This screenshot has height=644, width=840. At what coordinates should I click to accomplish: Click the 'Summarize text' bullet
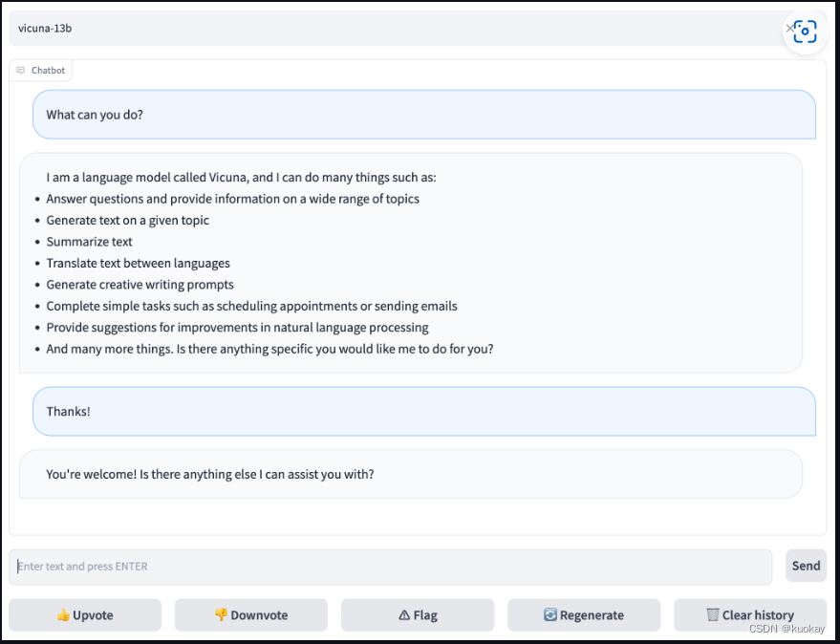[89, 242]
